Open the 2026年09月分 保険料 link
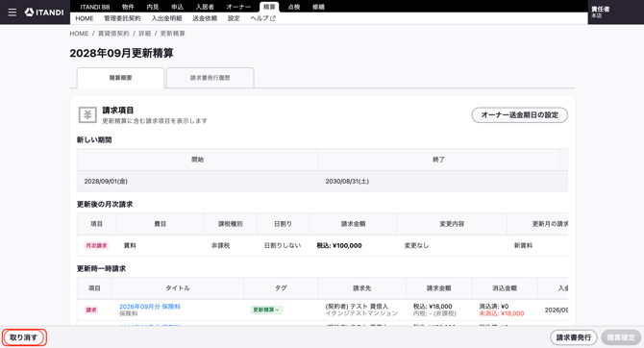Viewport: 644px width, 348px height. 150,307
